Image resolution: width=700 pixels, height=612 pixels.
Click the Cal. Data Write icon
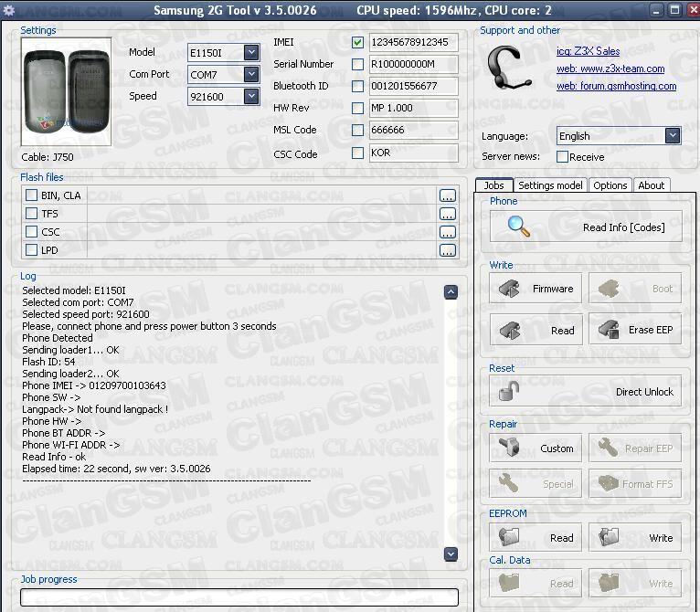tap(608, 583)
